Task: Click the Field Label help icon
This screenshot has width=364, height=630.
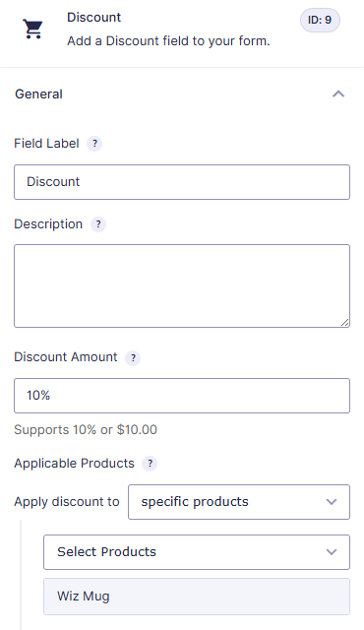Action: click(x=94, y=144)
